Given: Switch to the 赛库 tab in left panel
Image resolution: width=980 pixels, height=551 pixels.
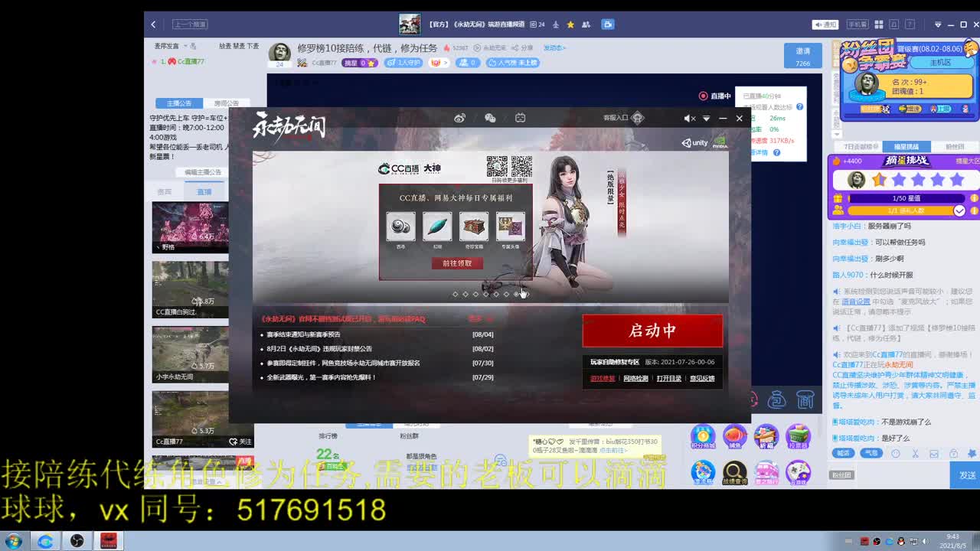Looking at the screenshot, I should (165, 191).
